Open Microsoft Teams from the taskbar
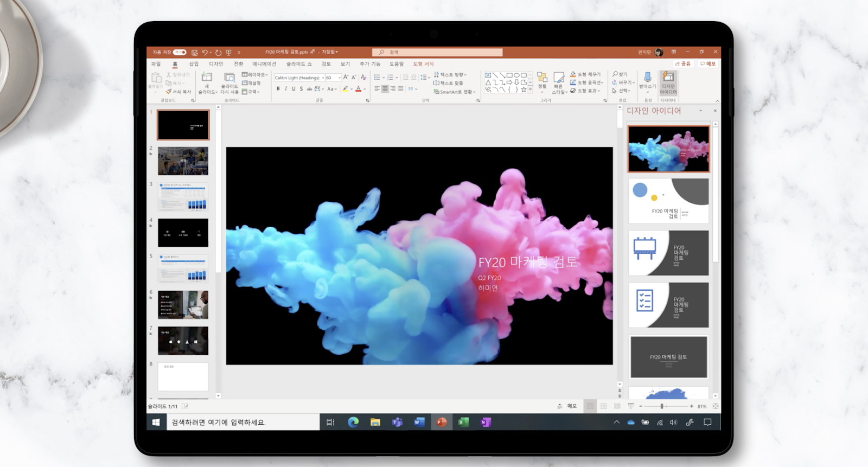This screenshot has height=467, width=868. click(397, 422)
